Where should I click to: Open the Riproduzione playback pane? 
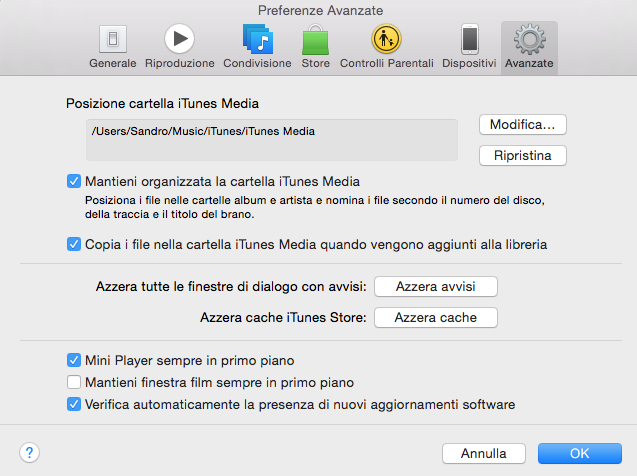[x=180, y=47]
